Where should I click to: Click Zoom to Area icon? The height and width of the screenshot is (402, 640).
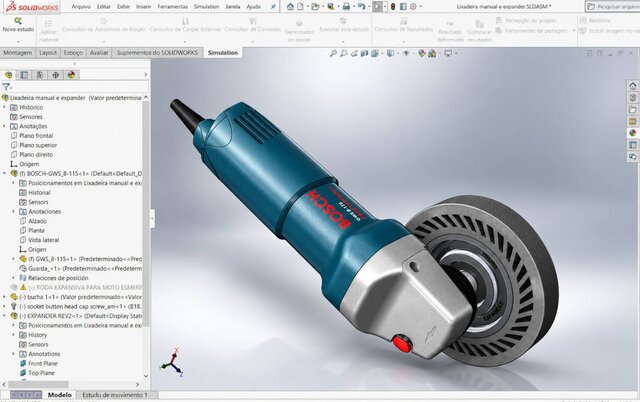click(344, 53)
